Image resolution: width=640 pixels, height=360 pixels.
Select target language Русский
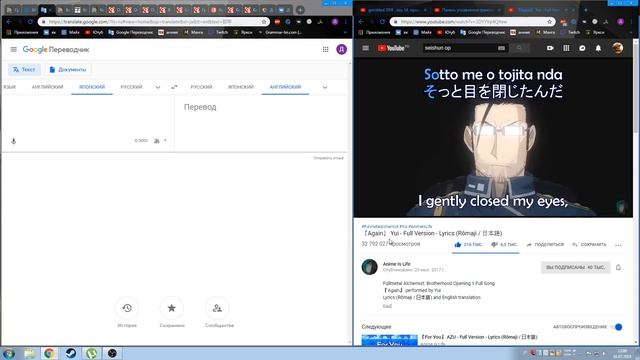click(x=201, y=87)
